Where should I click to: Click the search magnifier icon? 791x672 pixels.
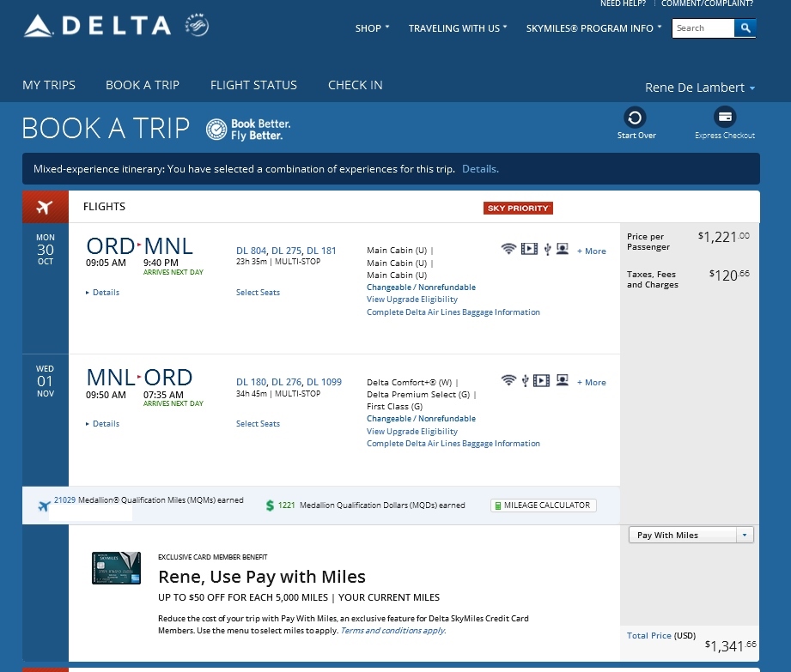pyautogui.click(x=745, y=28)
